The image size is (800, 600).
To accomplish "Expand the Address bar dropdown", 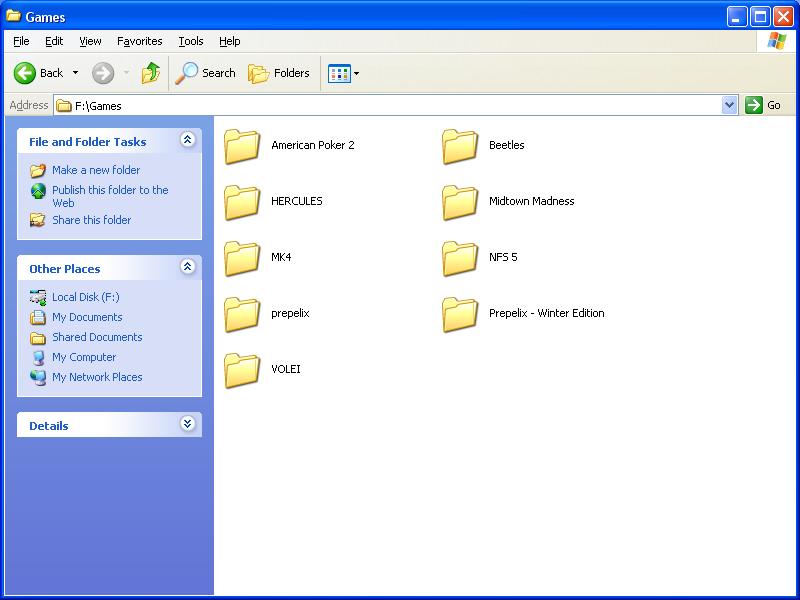I will point(730,105).
